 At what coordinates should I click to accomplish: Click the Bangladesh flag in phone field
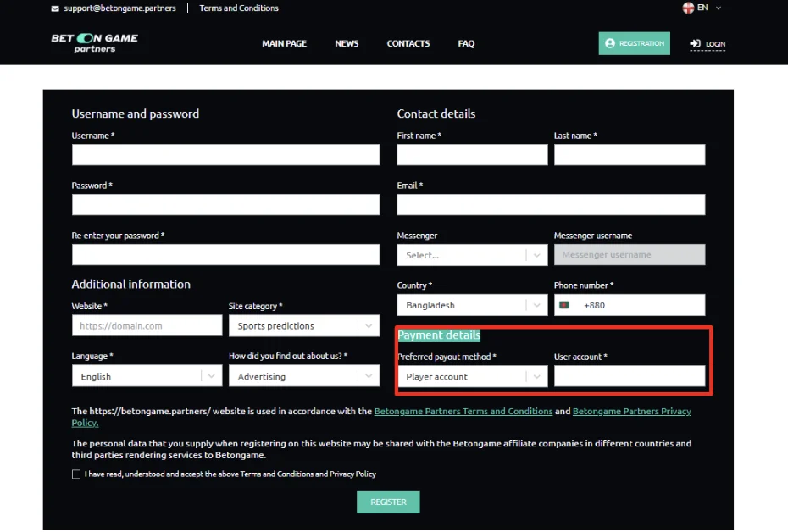coord(564,305)
